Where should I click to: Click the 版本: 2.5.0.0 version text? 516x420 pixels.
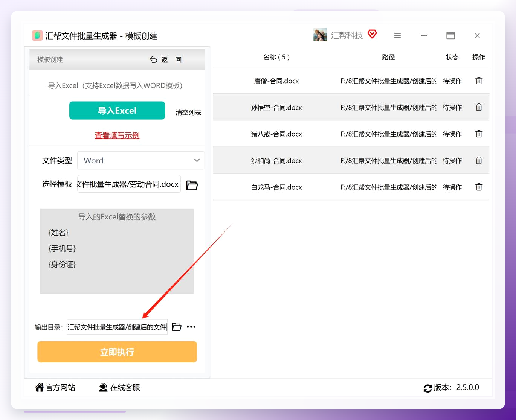pos(456,387)
